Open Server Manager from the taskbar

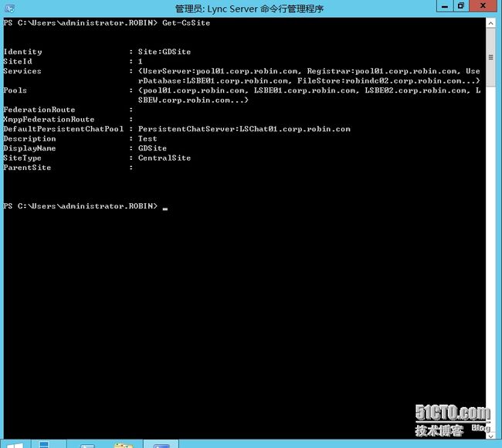44,444
